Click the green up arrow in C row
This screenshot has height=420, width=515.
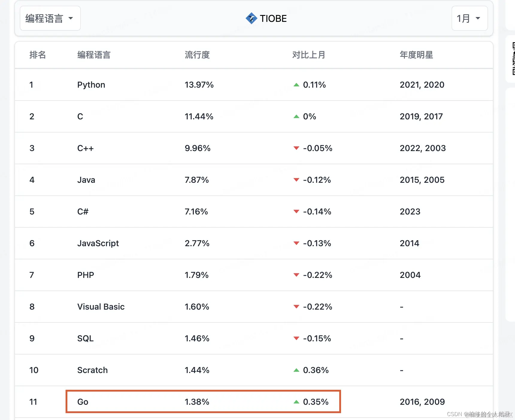point(296,117)
